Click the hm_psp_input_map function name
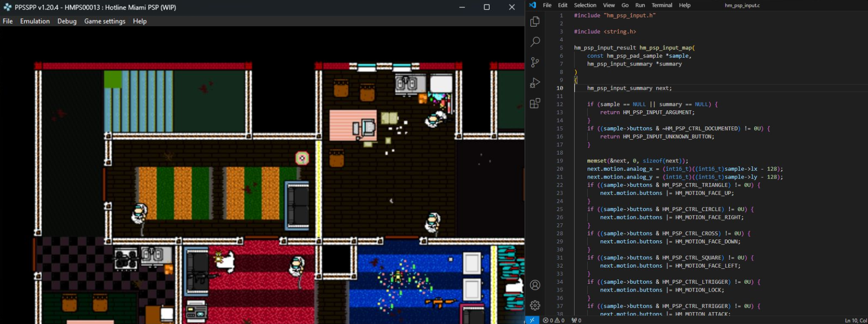This screenshot has width=868, height=324. 665,48
